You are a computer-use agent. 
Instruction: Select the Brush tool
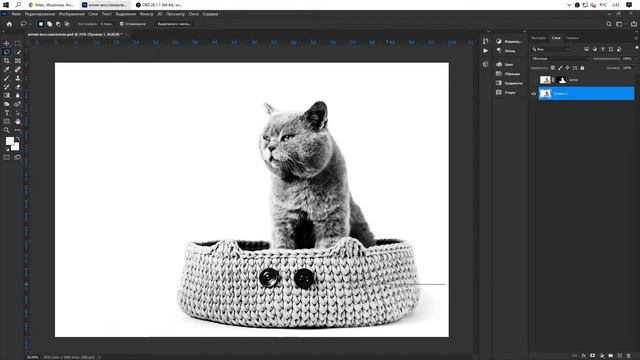7,78
